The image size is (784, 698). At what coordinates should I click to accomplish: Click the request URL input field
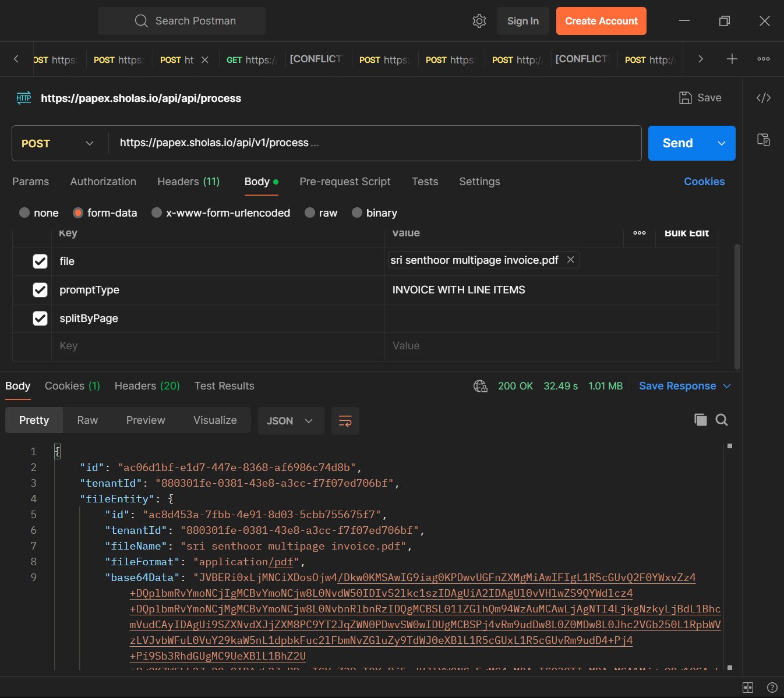375,143
